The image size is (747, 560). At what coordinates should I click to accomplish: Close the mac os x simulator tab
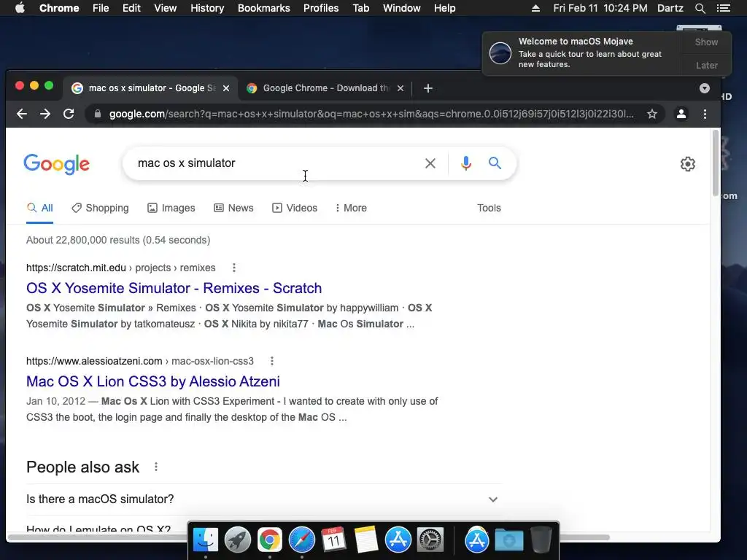point(226,88)
